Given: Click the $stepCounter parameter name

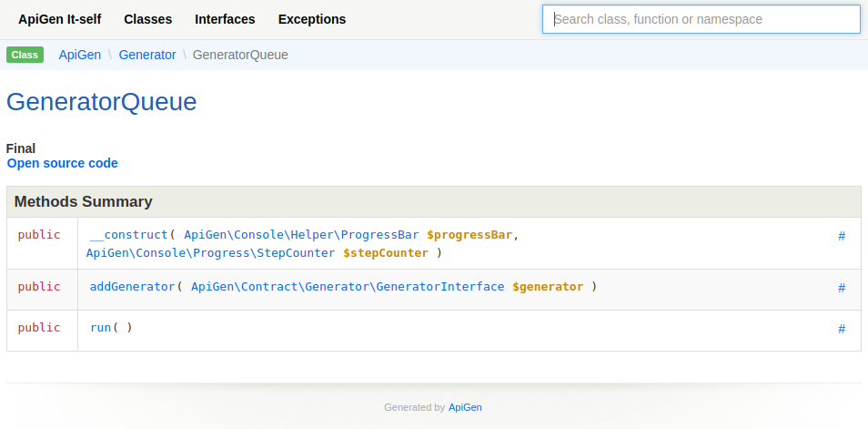Looking at the screenshot, I should (x=386, y=253).
